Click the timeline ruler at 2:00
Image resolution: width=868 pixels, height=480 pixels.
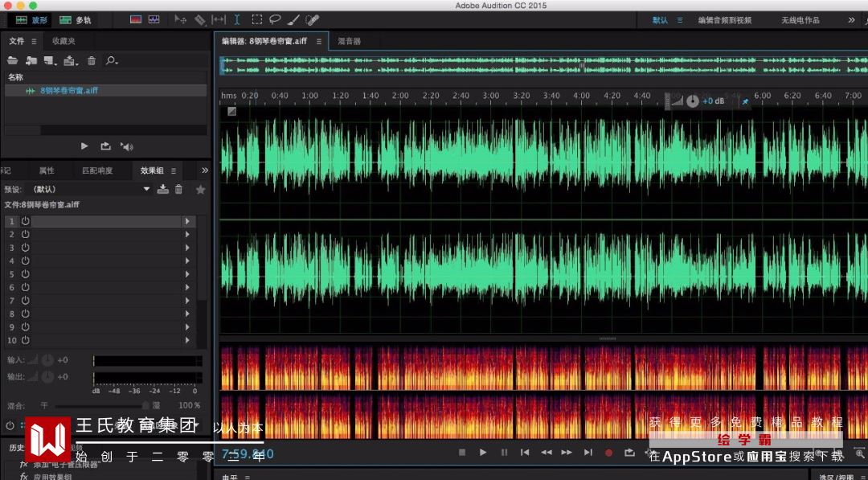400,96
